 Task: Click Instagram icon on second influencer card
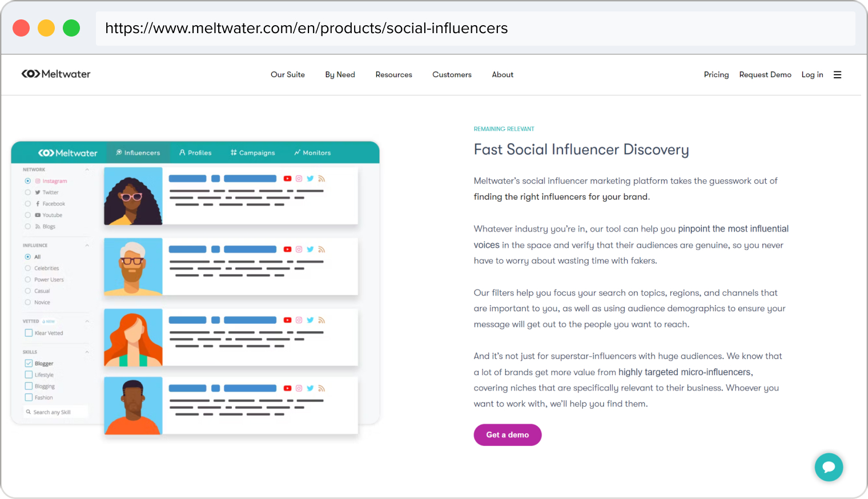(299, 249)
